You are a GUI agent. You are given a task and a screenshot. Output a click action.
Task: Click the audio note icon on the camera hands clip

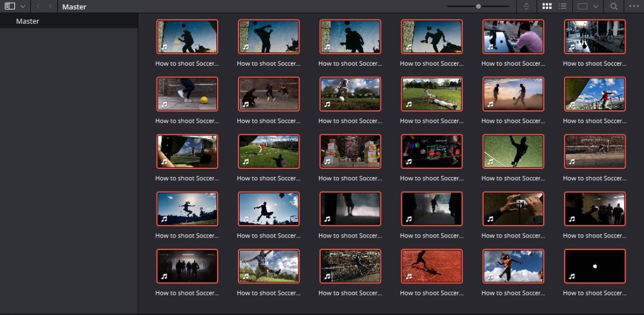pos(490,220)
